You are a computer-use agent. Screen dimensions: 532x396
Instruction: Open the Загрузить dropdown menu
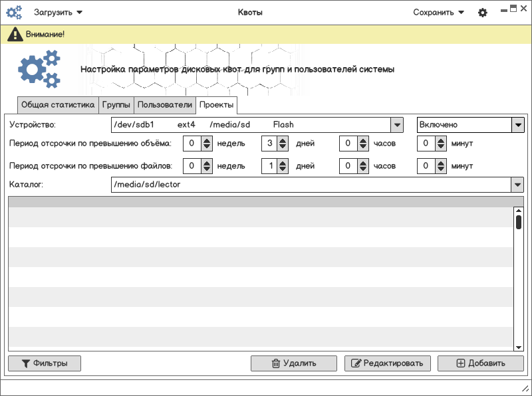pyautogui.click(x=59, y=13)
